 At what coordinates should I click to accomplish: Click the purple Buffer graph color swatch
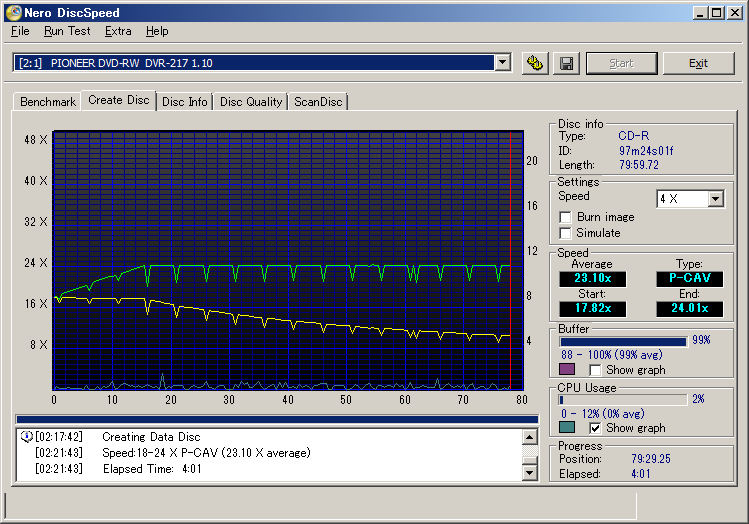pos(567,370)
